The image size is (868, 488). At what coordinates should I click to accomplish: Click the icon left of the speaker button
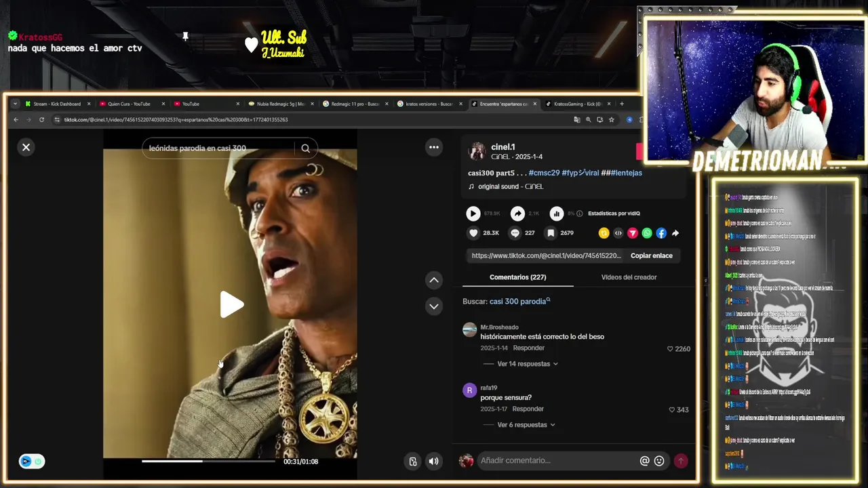(413, 462)
